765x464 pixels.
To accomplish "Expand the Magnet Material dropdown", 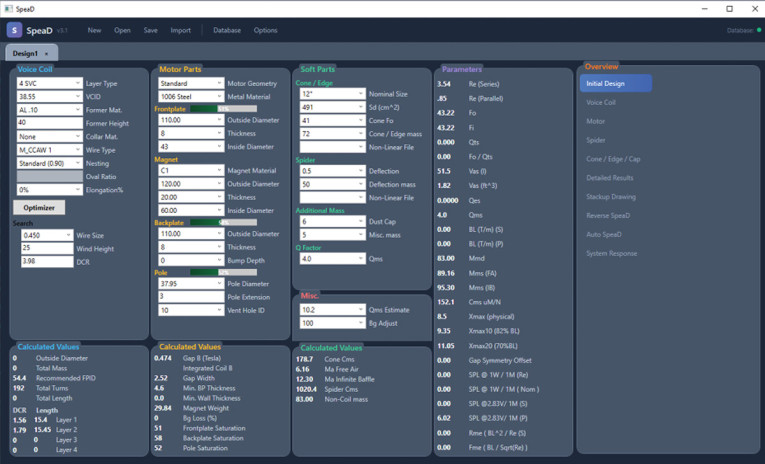I will pos(191,170).
